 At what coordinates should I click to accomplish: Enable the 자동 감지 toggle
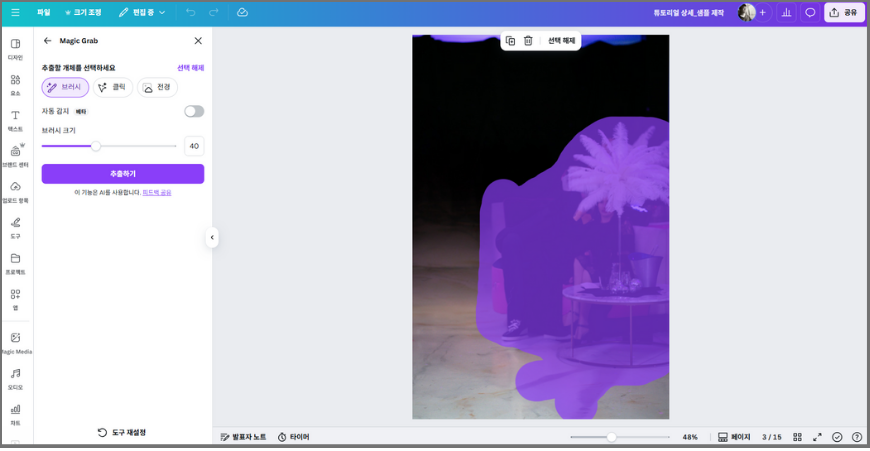(194, 111)
